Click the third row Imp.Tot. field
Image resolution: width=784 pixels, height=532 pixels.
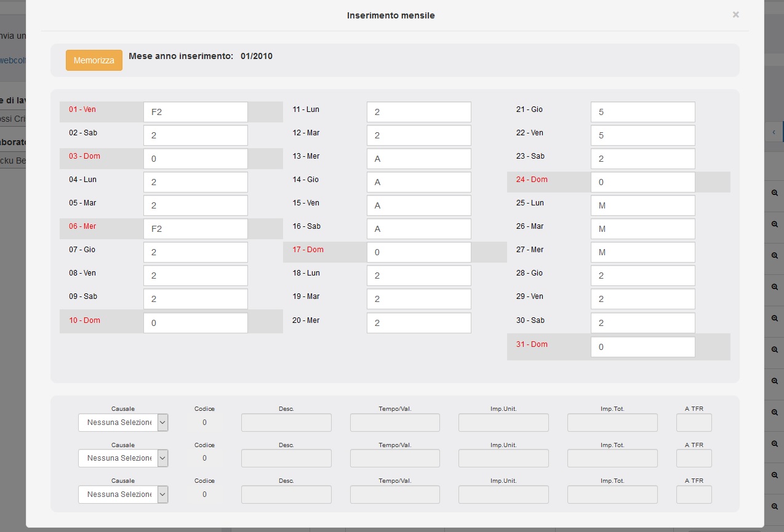[612, 494]
